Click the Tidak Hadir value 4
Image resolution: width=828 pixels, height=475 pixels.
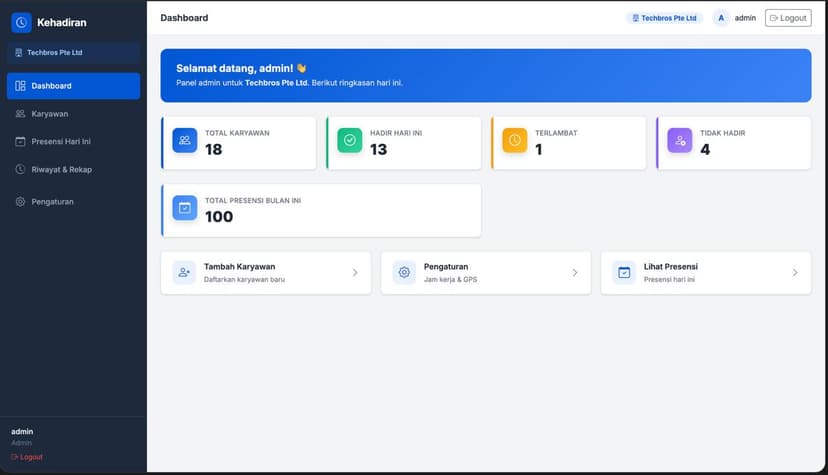pos(705,149)
